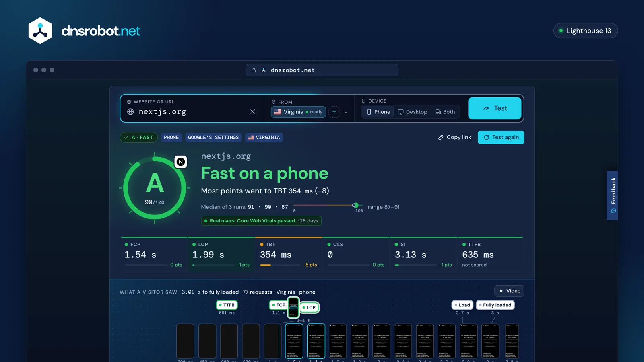The image size is (644, 362).
Task: Click the Lighthouse 13 badge
Action: click(586, 31)
